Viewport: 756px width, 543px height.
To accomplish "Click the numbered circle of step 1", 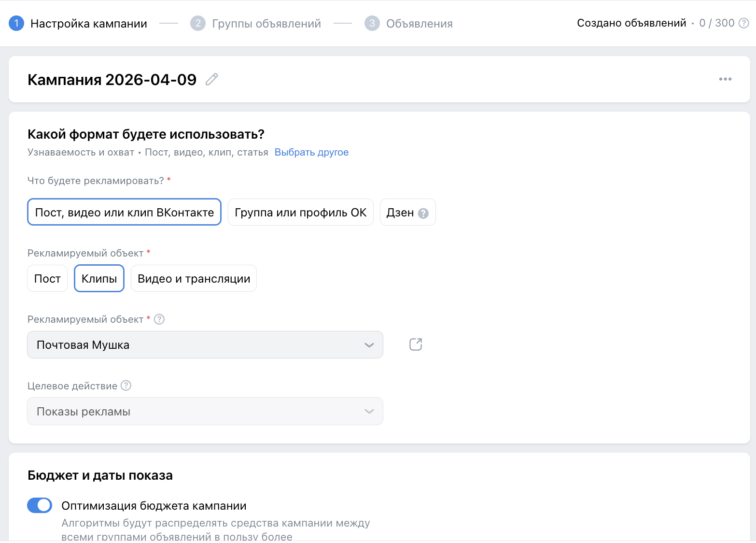I will pyautogui.click(x=16, y=23).
